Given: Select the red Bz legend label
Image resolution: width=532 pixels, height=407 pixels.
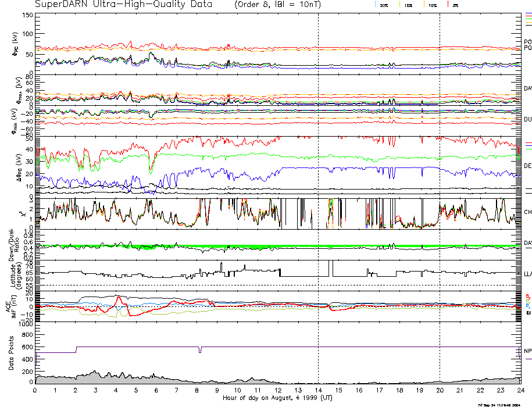Looking at the screenshot, I should pyautogui.click(x=527, y=296).
